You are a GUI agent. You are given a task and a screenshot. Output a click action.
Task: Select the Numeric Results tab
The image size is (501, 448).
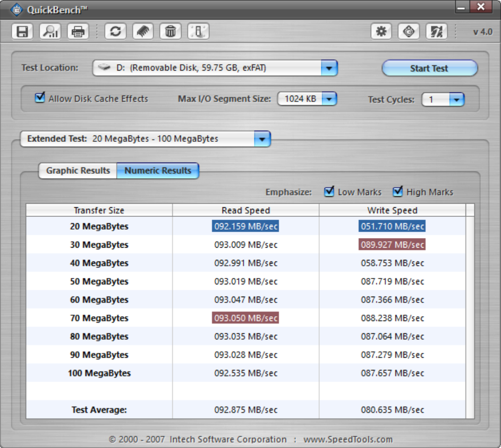(158, 171)
